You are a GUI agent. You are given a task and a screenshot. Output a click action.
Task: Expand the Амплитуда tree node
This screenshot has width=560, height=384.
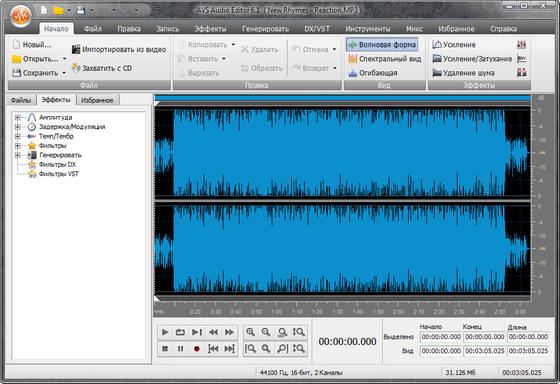coord(17,117)
